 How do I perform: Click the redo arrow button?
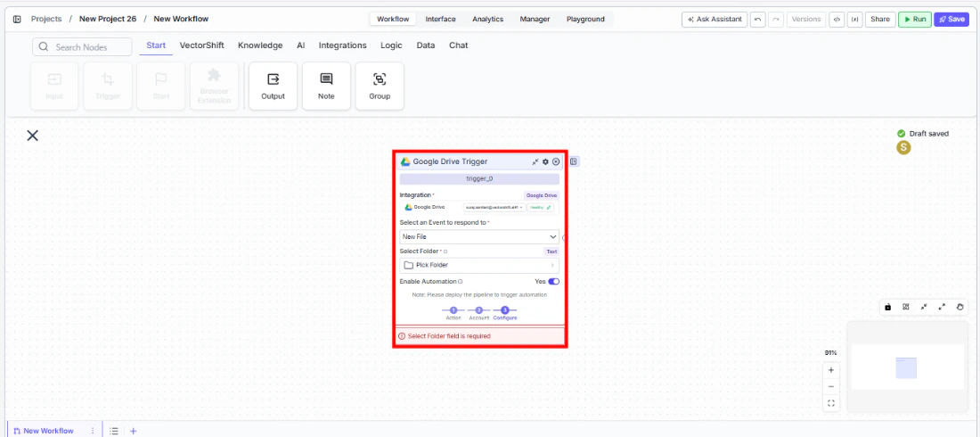(x=776, y=20)
